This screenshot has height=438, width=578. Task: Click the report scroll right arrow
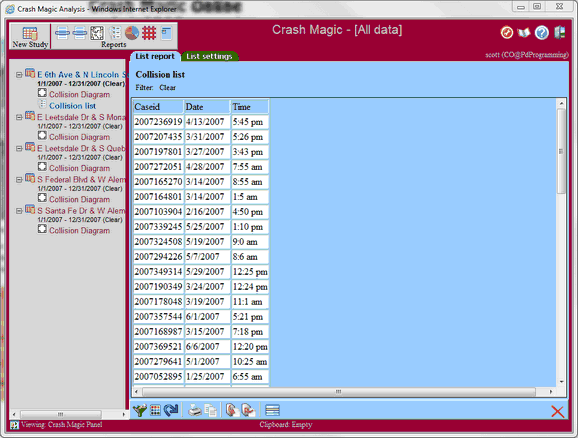pos(551,392)
